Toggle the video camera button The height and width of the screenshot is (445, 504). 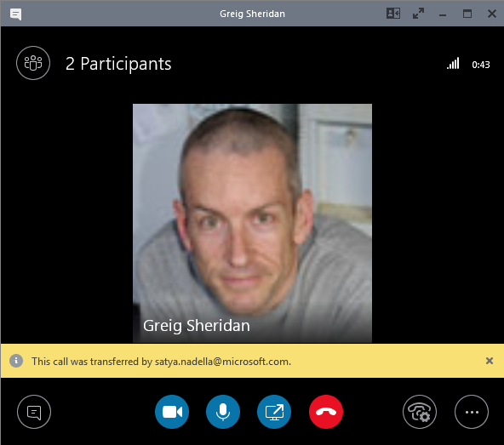172,412
